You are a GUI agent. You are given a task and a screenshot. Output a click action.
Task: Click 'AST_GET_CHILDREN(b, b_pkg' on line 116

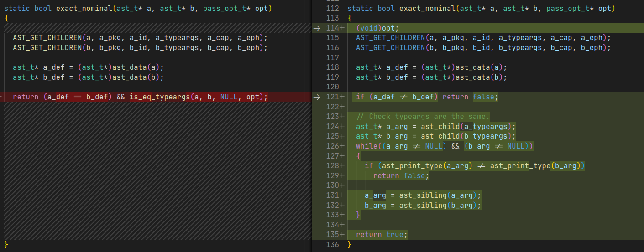483,48
